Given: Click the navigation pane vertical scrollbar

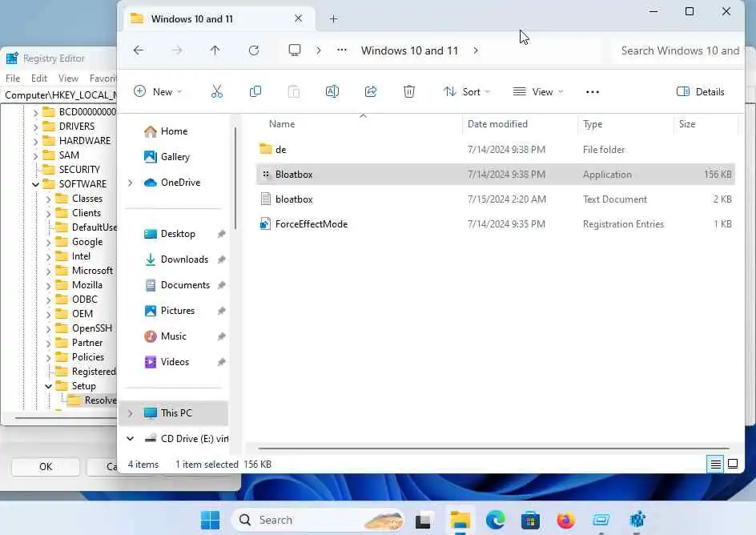Looking at the screenshot, I should point(235,179).
